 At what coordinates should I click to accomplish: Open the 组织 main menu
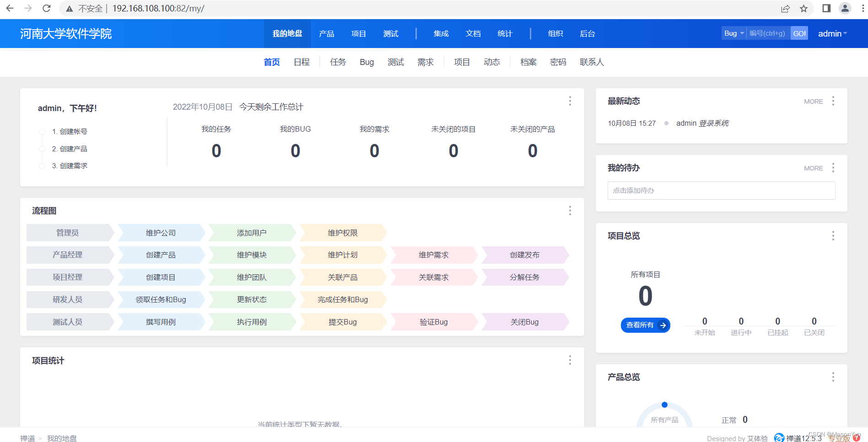tap(555, 33)
